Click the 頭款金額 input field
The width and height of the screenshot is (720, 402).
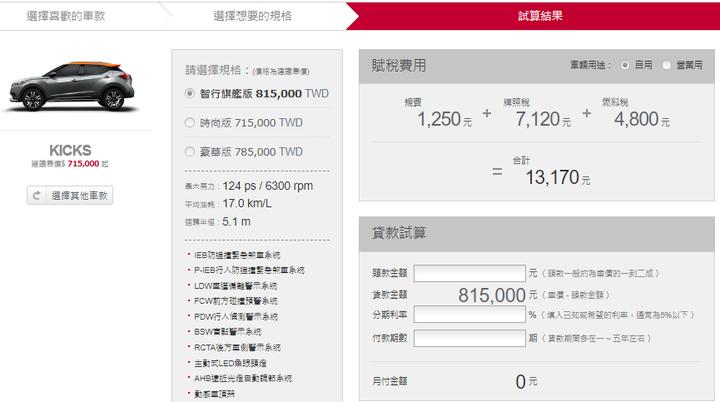pos(469,273)
